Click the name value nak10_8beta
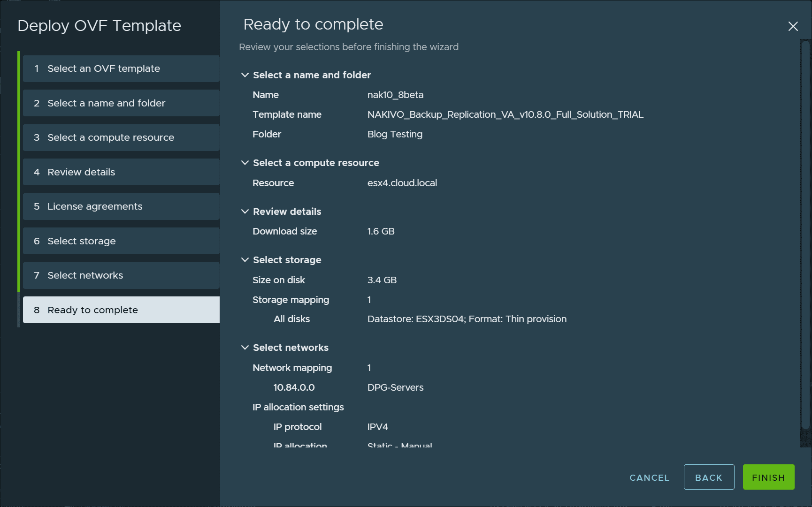 coord(395,94)
